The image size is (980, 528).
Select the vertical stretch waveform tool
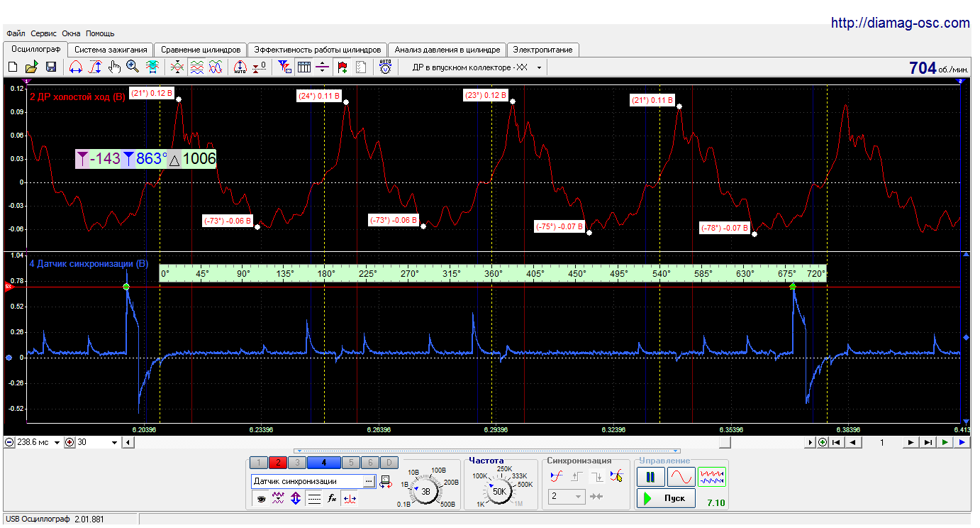coord(95,67)
